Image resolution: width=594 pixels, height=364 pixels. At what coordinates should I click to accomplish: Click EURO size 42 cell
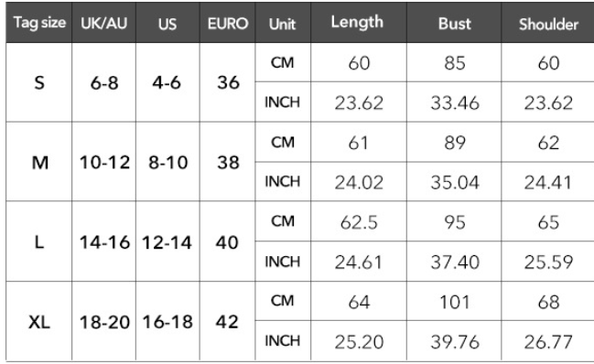228,322
